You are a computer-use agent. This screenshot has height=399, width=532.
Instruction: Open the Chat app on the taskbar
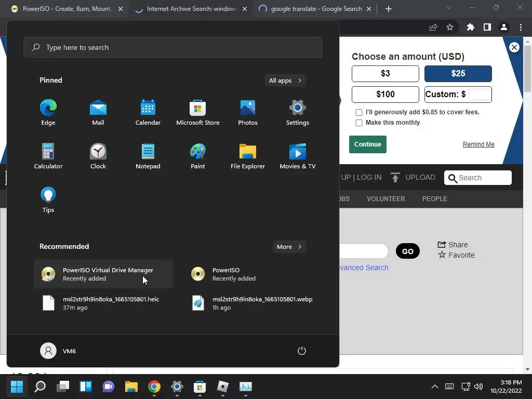click(x=108, y=387)
